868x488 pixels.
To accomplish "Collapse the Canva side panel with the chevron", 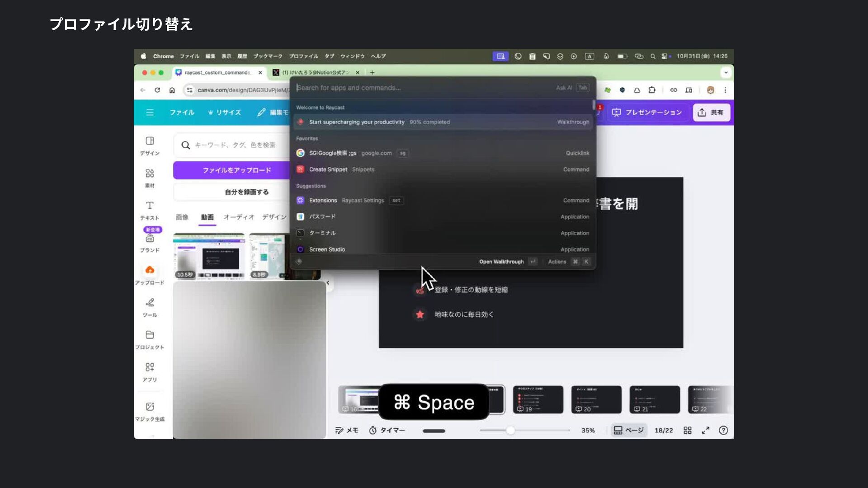I will (x=328, y=283).
